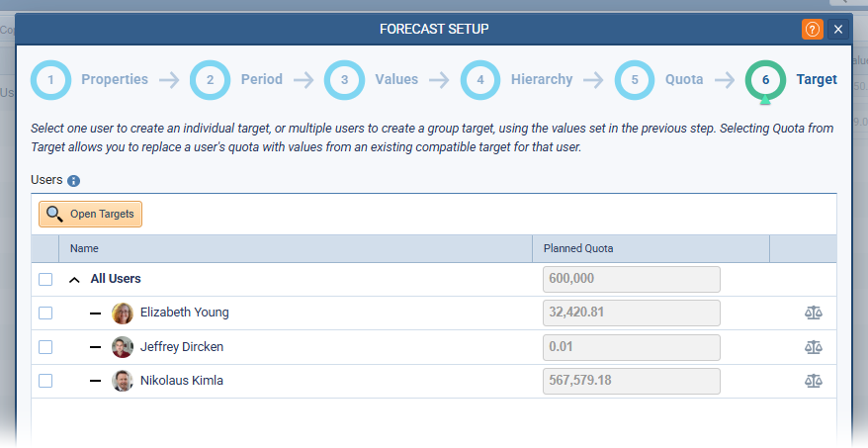
Task: Click balance scale icon for Nikolaus Kimla
Action: point(813,381)
